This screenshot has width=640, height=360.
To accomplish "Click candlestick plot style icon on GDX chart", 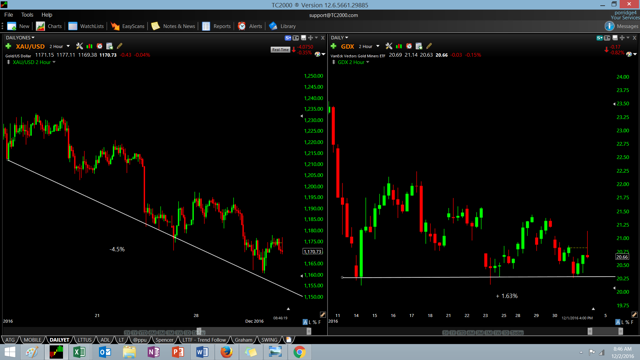I will [x=399, y=46].
